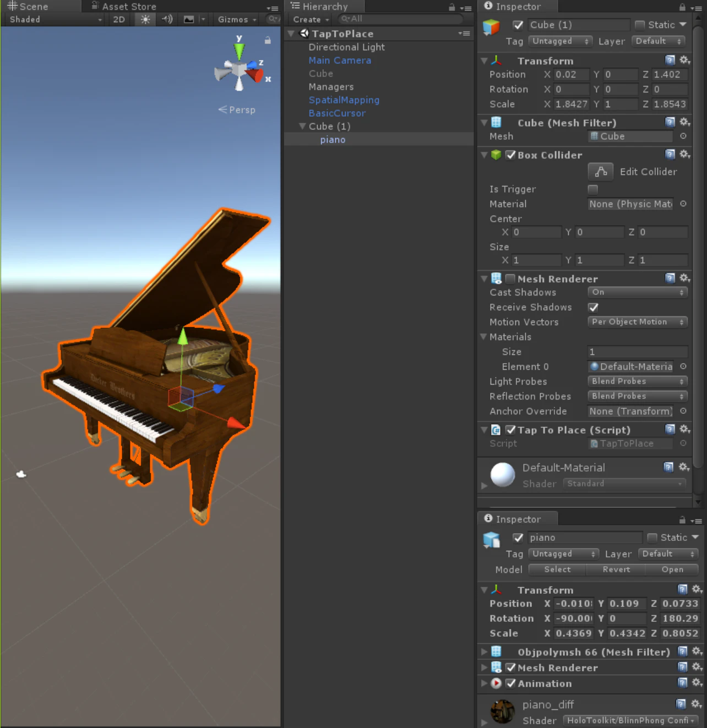The height and width of the screenshot is (728, 707).
Task: Click the model Select button for piano
Action: click(557, 570)
